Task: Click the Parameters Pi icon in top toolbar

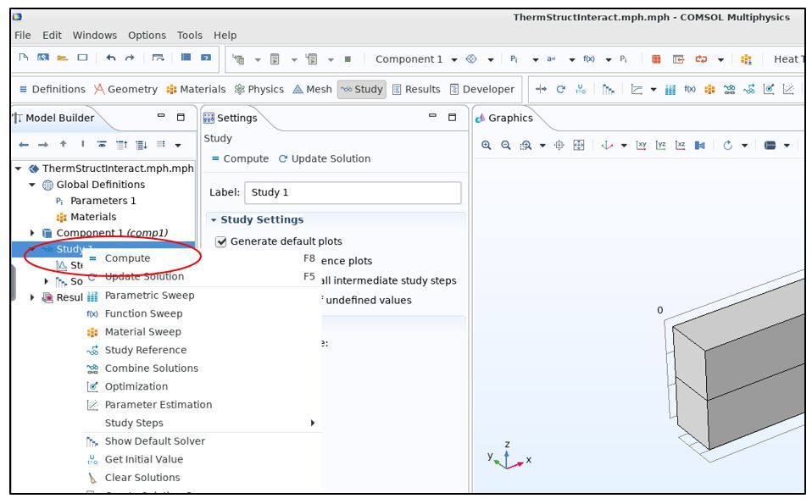Action: (x=514, y=59)
